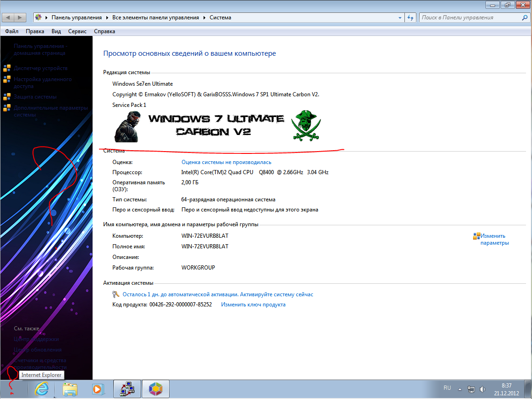The image size is (532, 399).
Task: Open Дополнительные параметры системы in sidebar
Action: [51, 111]
